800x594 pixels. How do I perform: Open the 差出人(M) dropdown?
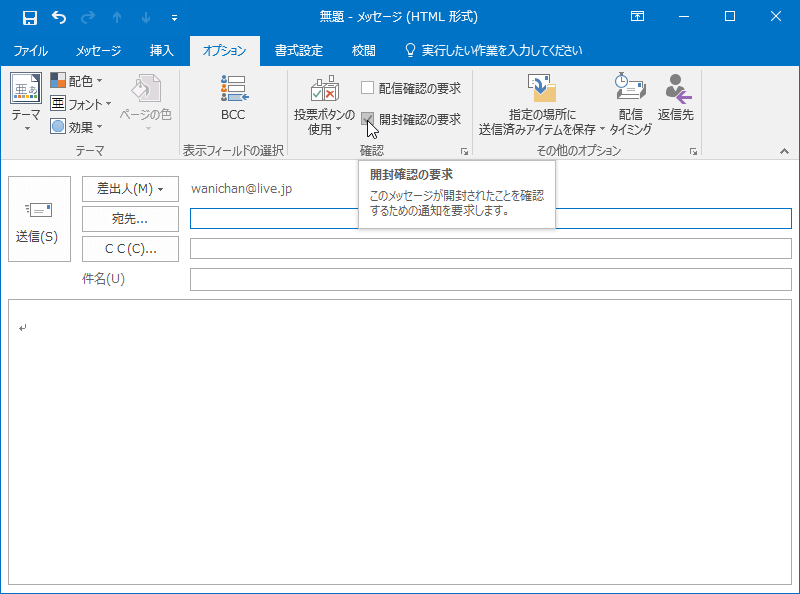128,188
